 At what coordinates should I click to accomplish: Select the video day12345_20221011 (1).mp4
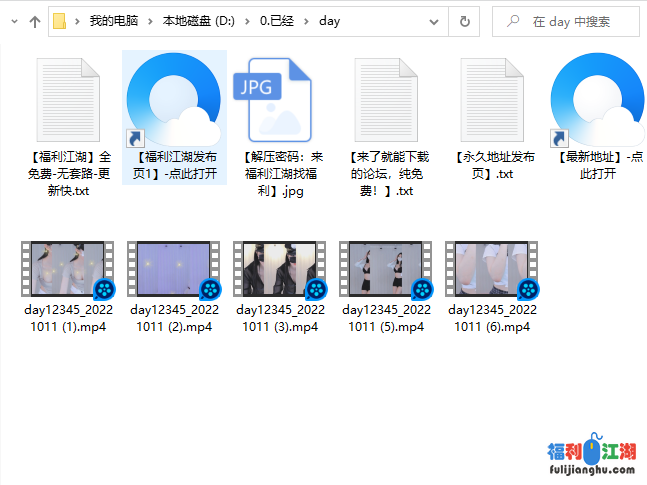68,270
